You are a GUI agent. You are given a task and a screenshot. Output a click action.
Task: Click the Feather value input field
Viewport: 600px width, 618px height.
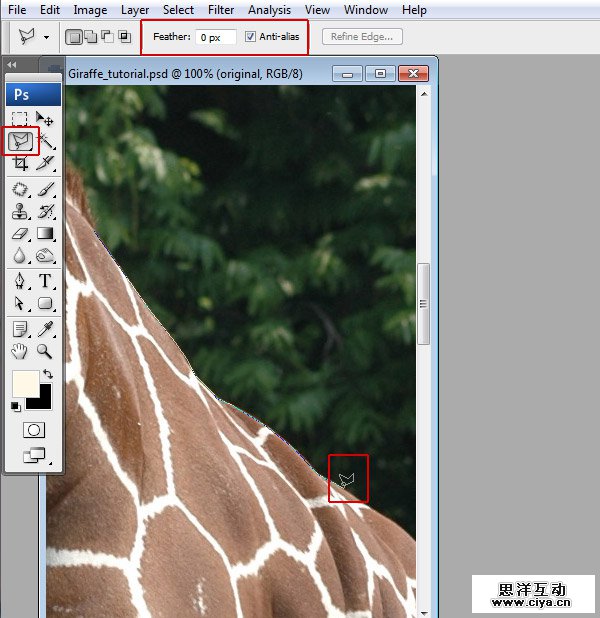(x=215, y=37)
